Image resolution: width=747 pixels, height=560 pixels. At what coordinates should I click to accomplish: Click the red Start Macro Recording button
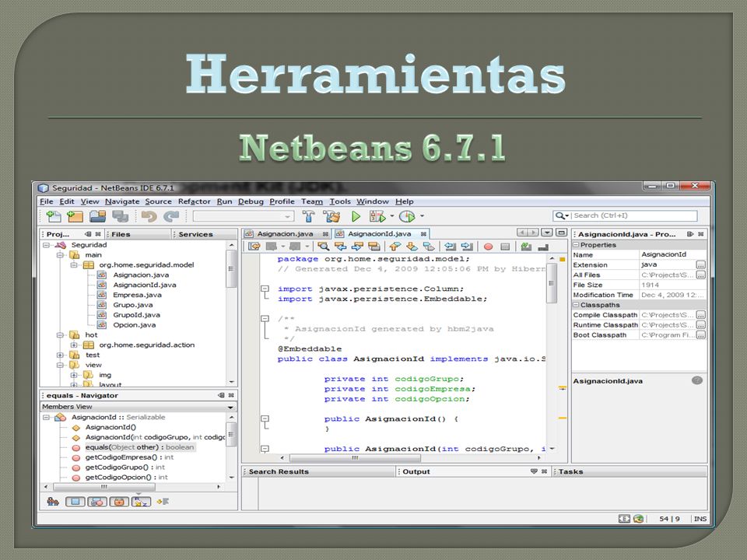(x=489, y=247)
